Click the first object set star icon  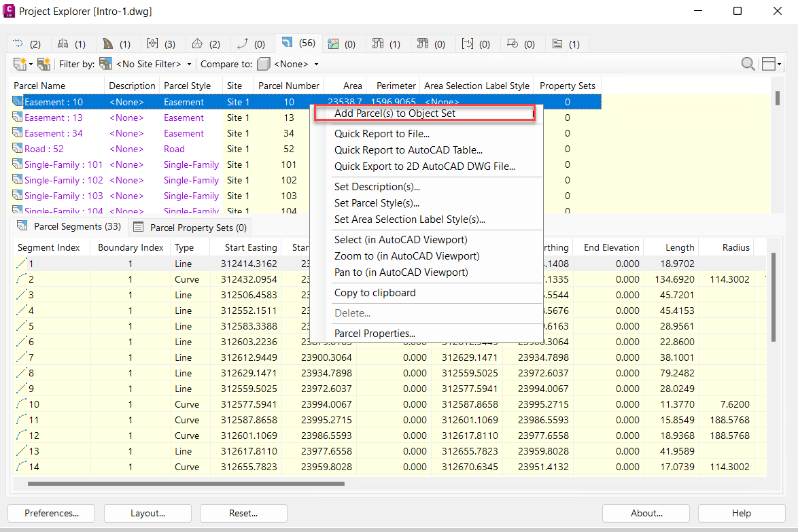click(22, 64)
